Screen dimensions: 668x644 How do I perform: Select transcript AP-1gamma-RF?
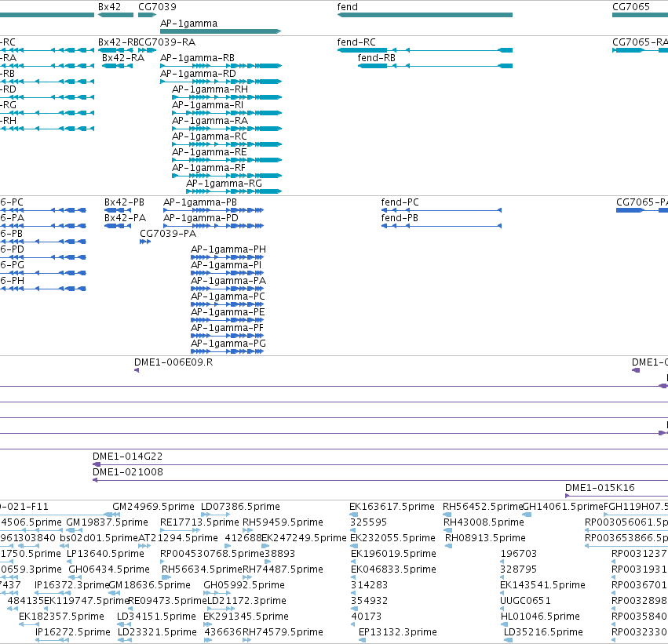pyautogui.click(x=209, y=168)
